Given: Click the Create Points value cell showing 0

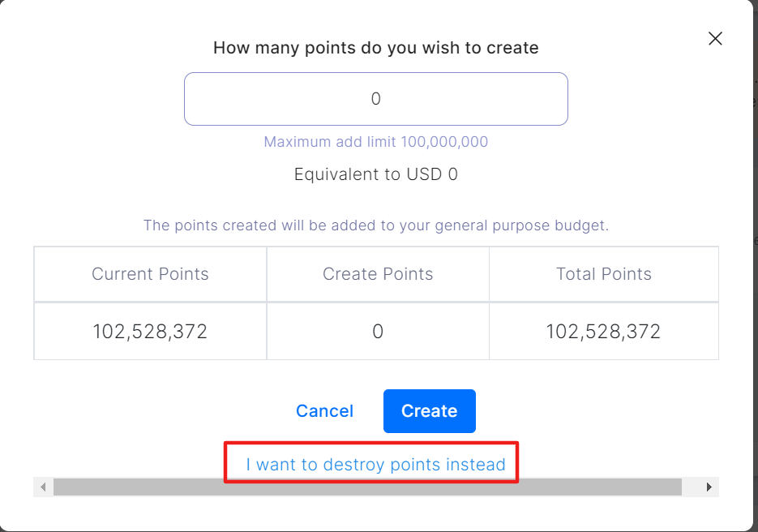Looking at the screenshot, I should [378, 331].
